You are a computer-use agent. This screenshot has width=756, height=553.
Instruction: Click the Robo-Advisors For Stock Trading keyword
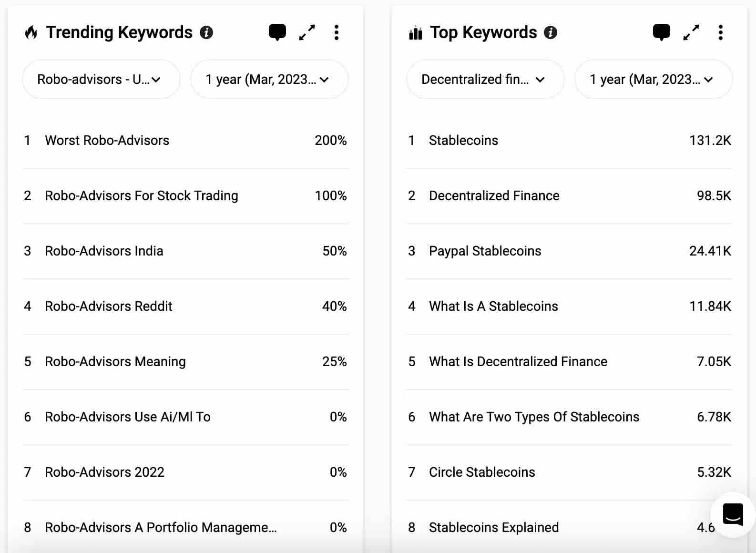pyautogui.click(x=142, y=195)
